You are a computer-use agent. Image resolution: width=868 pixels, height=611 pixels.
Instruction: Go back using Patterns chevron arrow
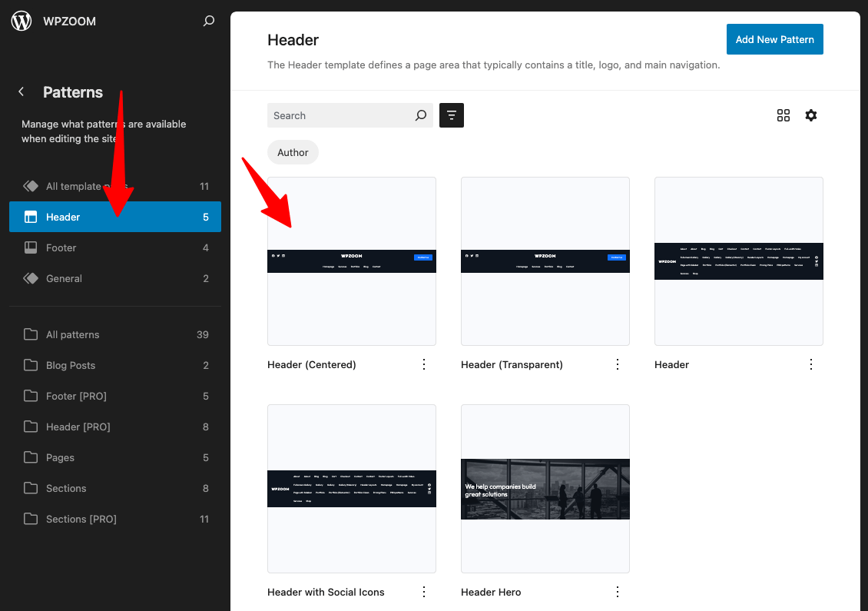22,92
